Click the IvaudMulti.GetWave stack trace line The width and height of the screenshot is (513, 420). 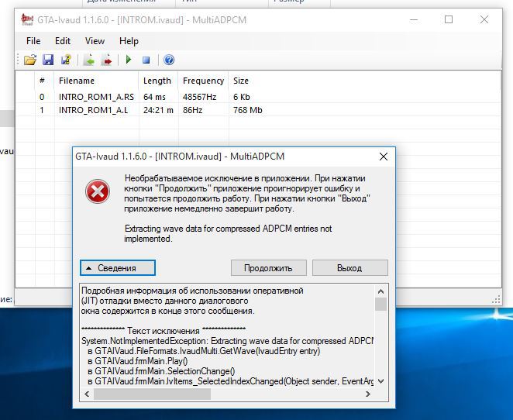coord(204,351)
